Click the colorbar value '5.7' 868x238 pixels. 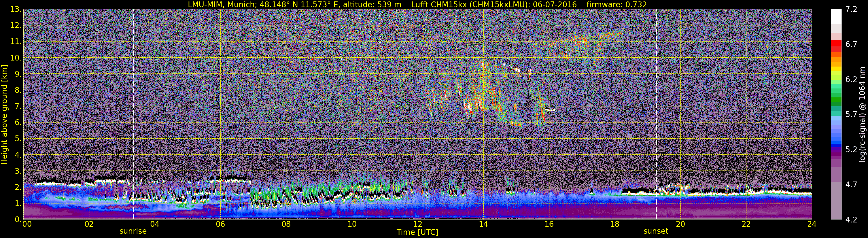pyautogui.click(x=851, y=115)
